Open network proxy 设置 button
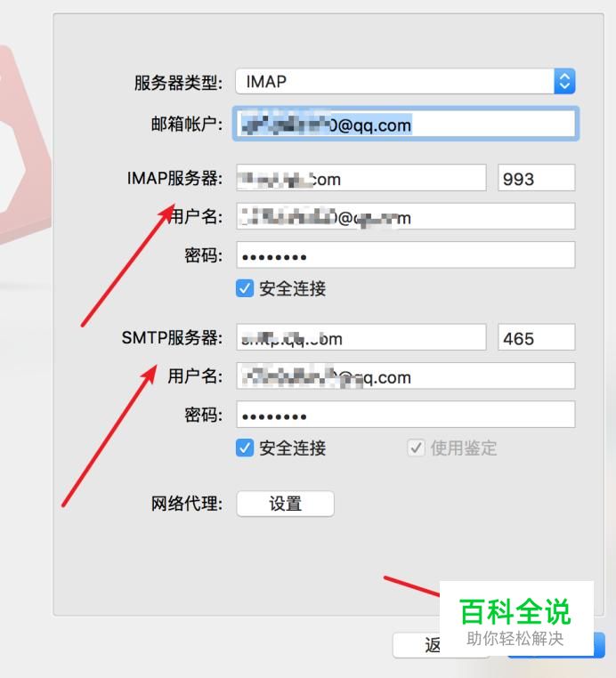 [285, 504]
